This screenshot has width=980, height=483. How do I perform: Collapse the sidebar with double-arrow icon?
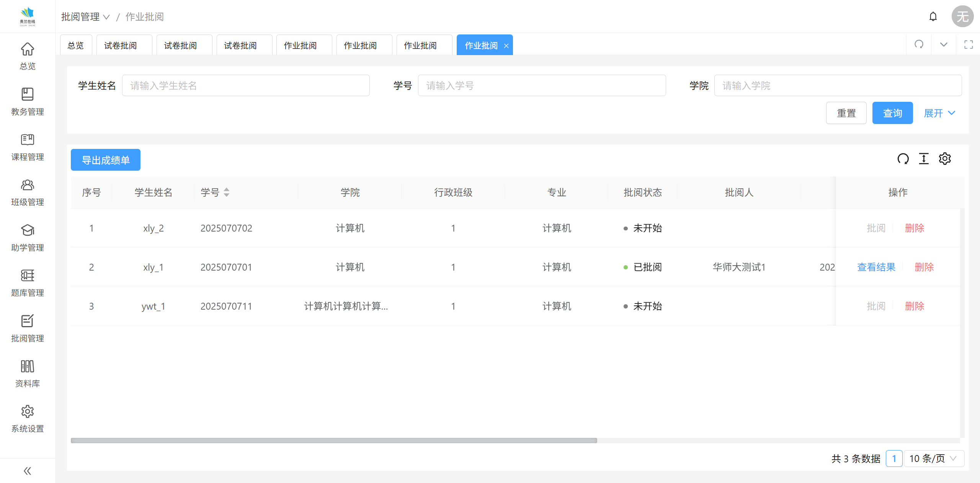point(27,471)
